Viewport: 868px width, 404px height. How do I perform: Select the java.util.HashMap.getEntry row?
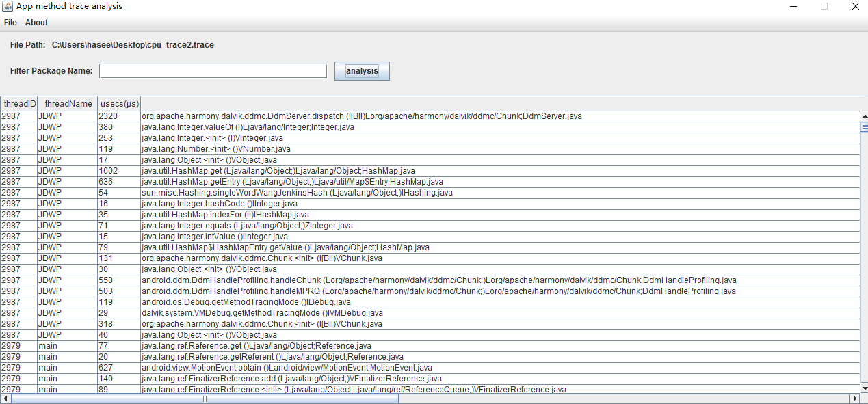[430, 182]
